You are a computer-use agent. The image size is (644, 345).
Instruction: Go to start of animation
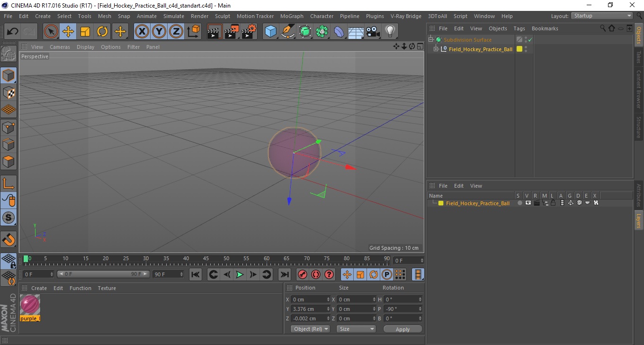[x=196, y=274]
